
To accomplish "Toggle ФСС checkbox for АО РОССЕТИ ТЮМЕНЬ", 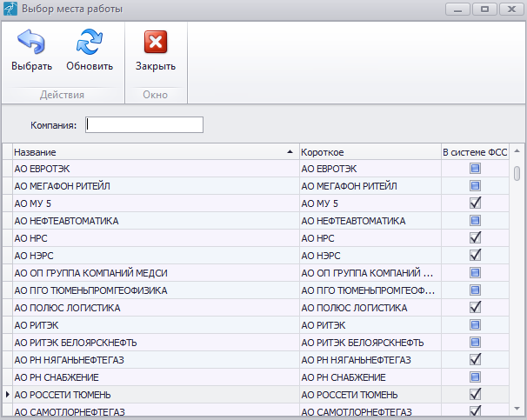I will coord(475,394).
